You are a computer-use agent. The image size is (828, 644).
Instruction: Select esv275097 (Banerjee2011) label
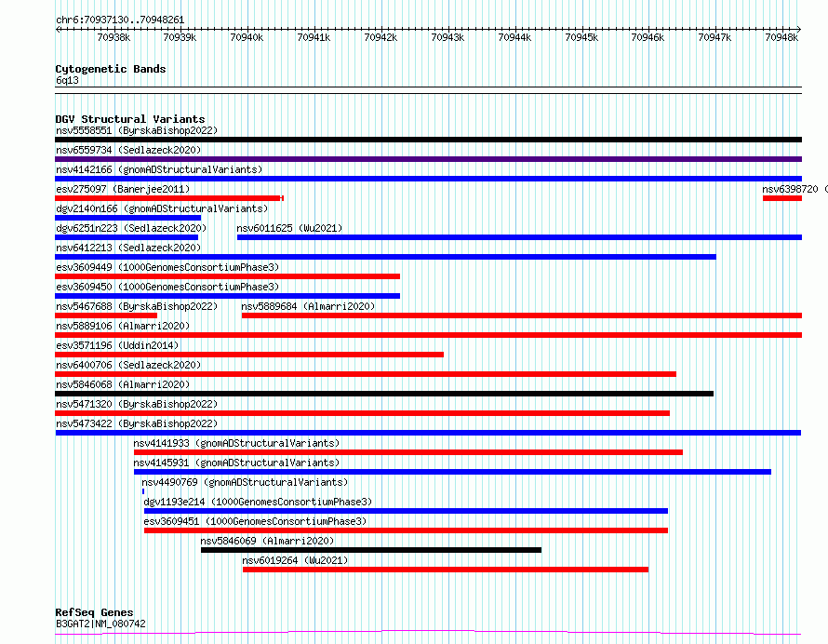click(x=123, y=189)
